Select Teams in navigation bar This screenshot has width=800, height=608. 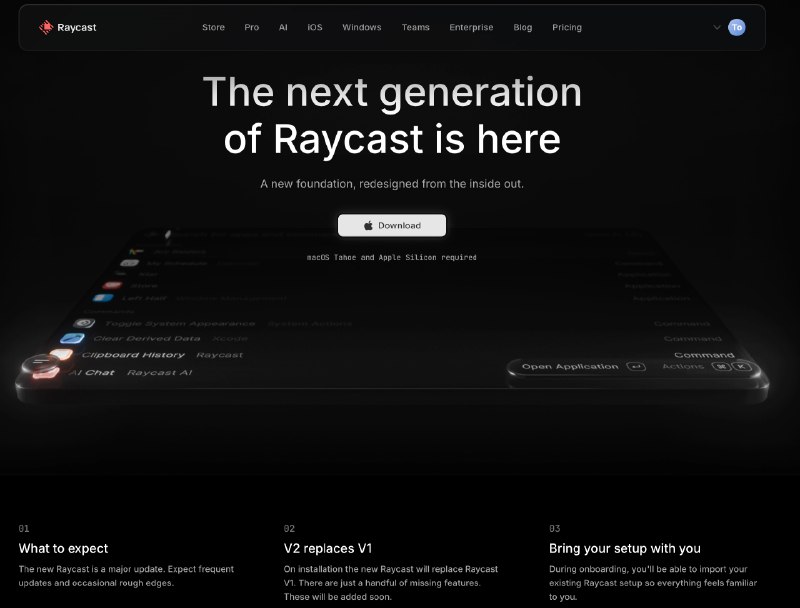415,27
